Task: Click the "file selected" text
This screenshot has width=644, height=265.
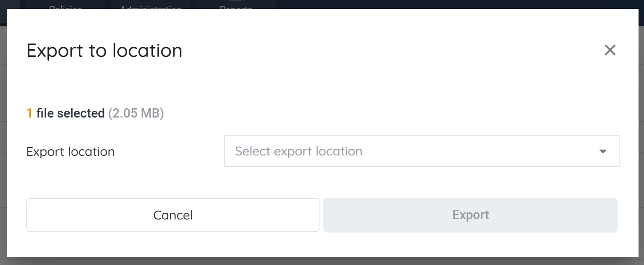Action: (70, 113)
